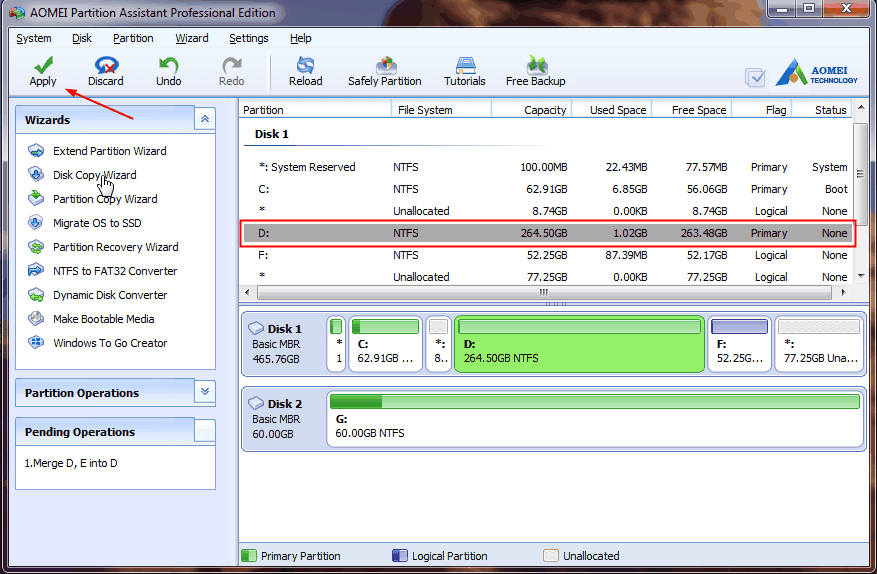877x574 pixels.
Task: Select the F: partition row
Action: point(546,255)
